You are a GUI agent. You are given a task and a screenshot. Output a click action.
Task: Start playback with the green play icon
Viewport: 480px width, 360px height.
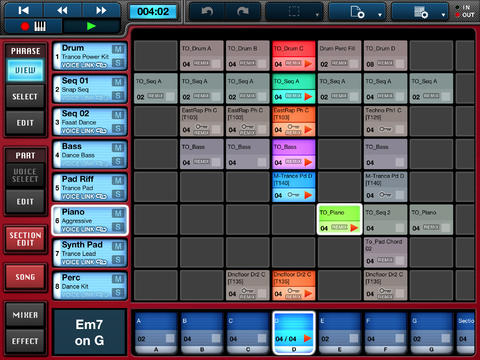[91, 26]
